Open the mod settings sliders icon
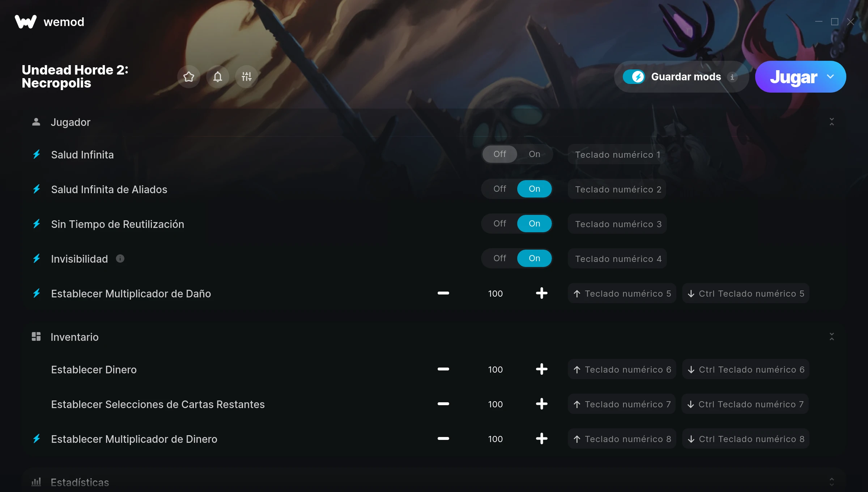 (x=247, y=77)
